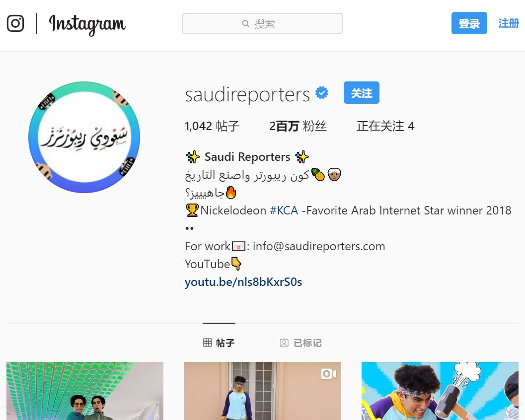The width and height of the screenshot is (525, 420).
Task: Click the magnifier icon in search box
Action: (246, 24)
